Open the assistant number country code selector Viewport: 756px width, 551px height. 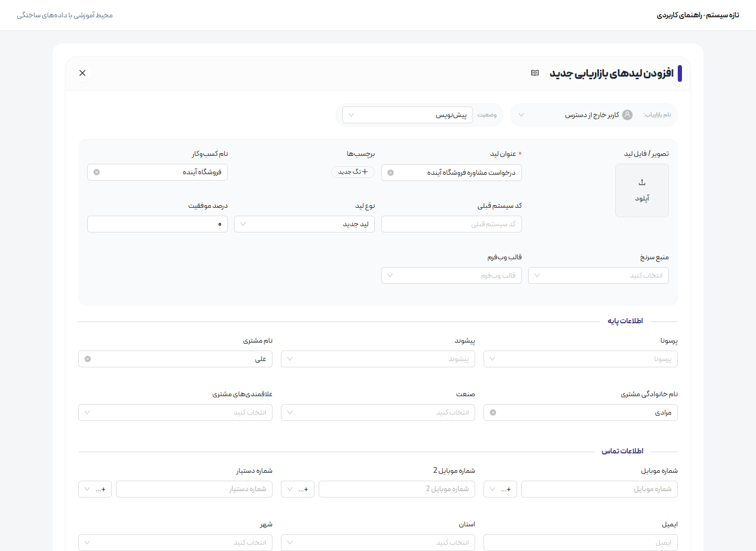pos(95,489)
